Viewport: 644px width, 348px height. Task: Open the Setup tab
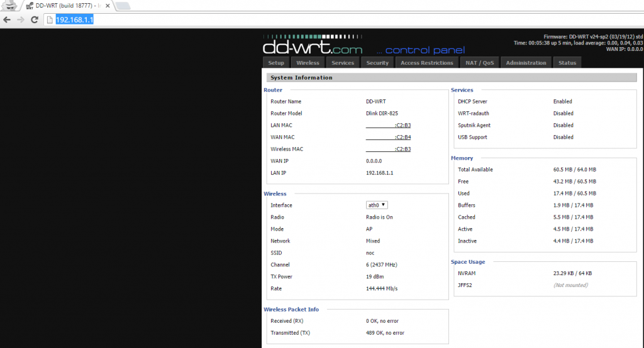tap(276, 63)
